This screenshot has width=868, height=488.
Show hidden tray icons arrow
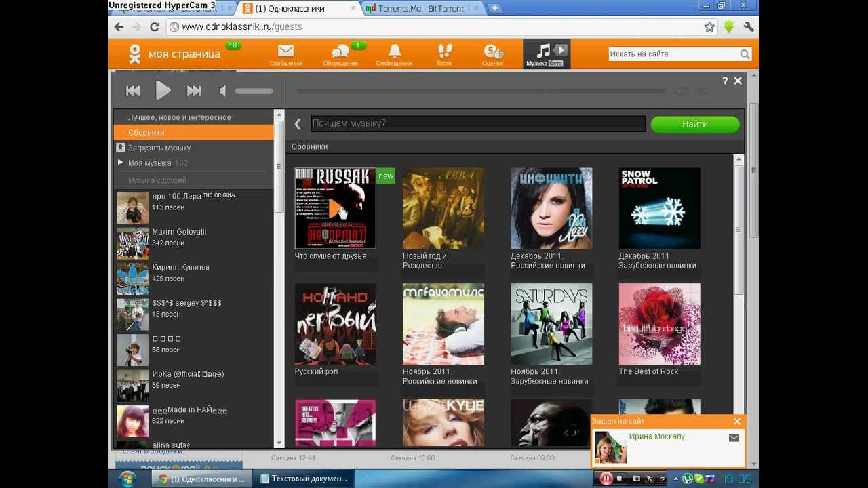pos(675,479)
